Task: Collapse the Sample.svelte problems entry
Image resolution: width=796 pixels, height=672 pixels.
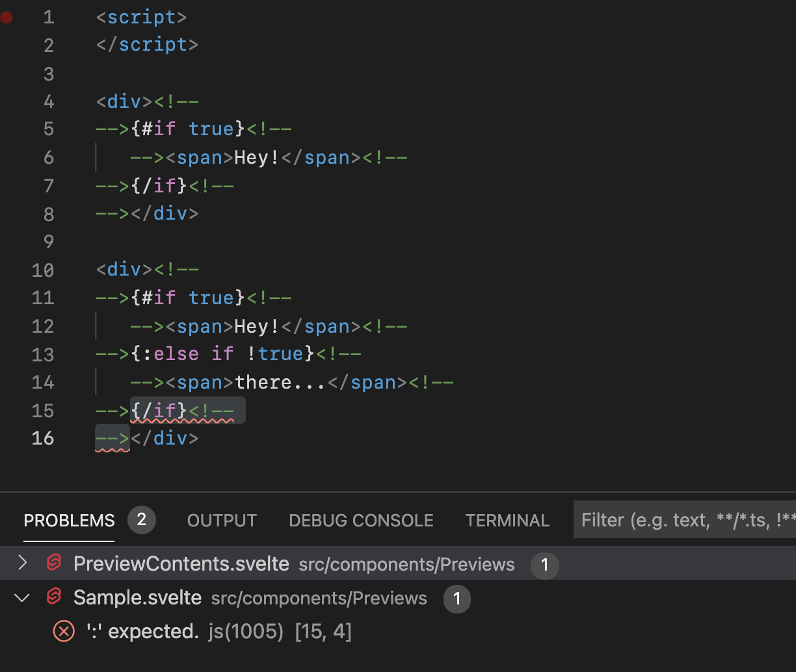Action: click(21, 598)
